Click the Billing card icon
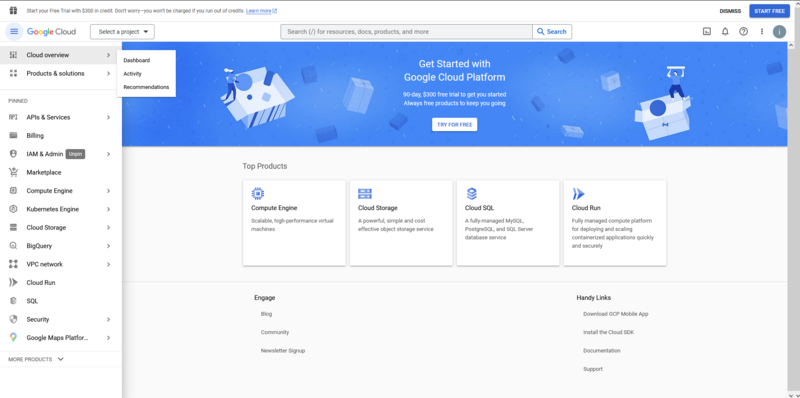Viewport: 800px width, 398px height. 13,136
